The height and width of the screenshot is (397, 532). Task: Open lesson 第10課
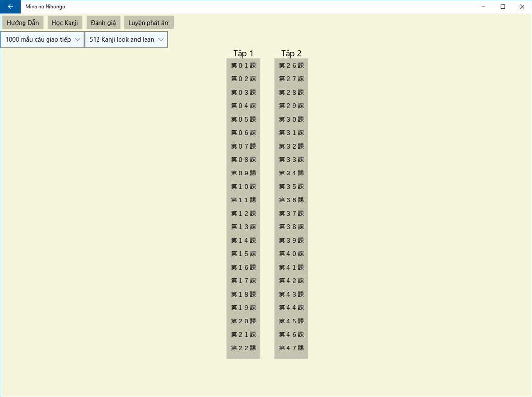coord(243,187)
